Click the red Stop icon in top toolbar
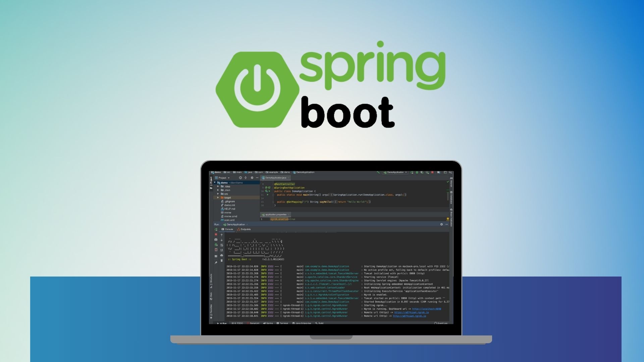This screenshot has height=362, width=644. point(432,172)
